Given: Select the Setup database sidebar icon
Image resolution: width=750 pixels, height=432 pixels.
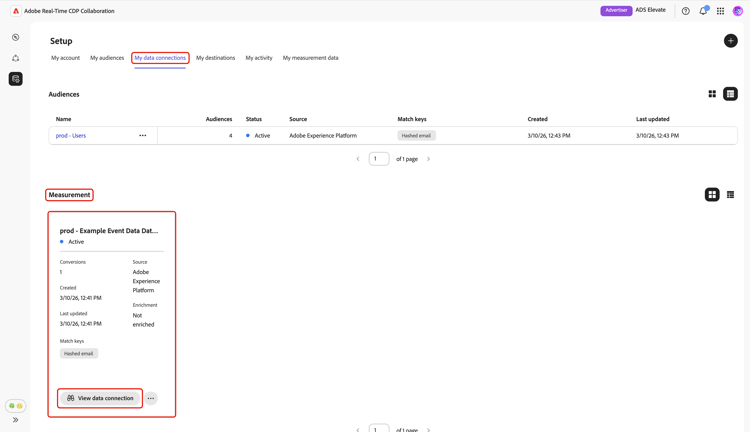Looking at the screenshot, I should [16, 79].
